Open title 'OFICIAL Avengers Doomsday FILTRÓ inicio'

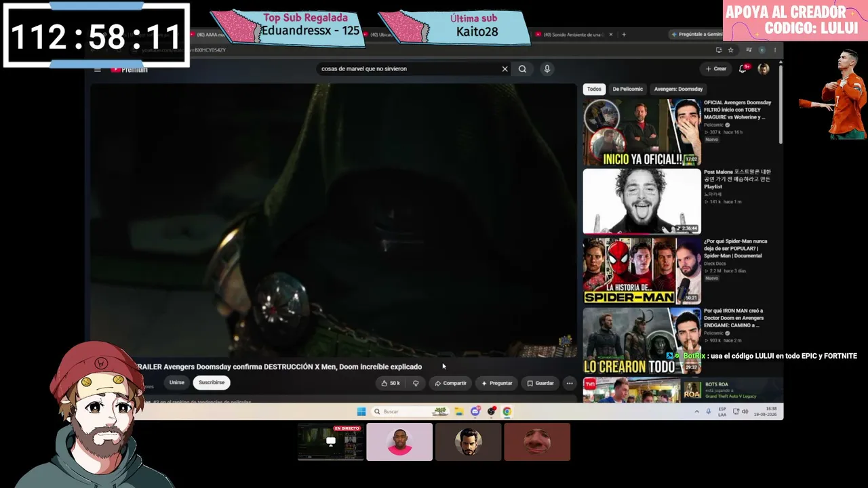pyautogui.click(x=738, y=110)
